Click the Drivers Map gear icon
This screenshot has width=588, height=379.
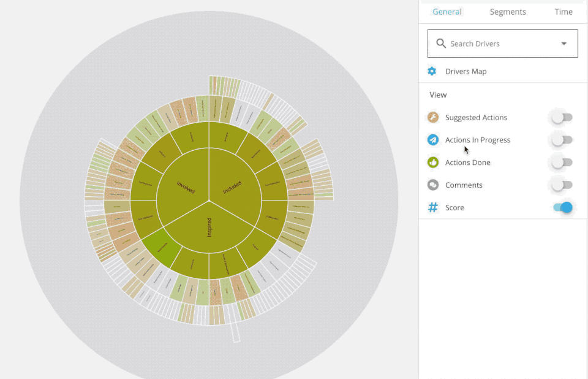tap(432, 71)
